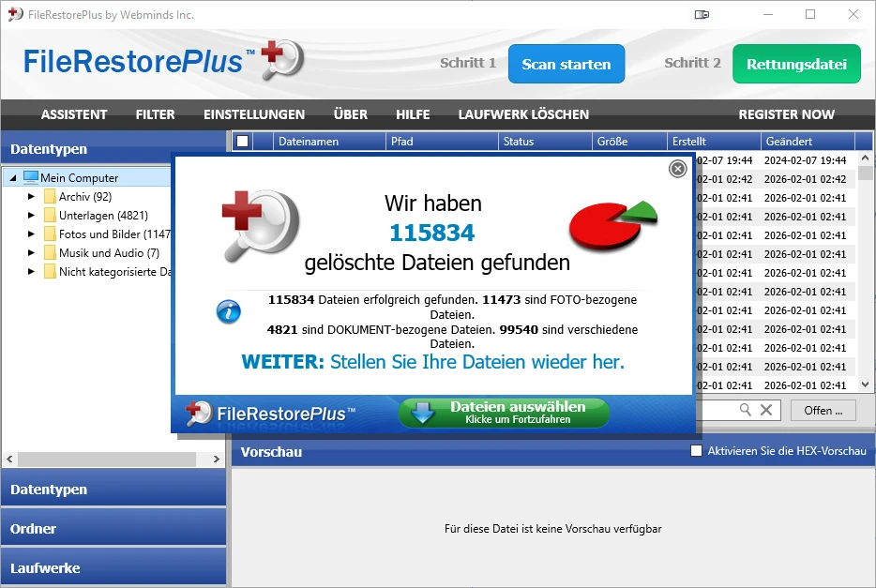
Task: Click the magnifier search icon in search field
Action: point(746,410)
